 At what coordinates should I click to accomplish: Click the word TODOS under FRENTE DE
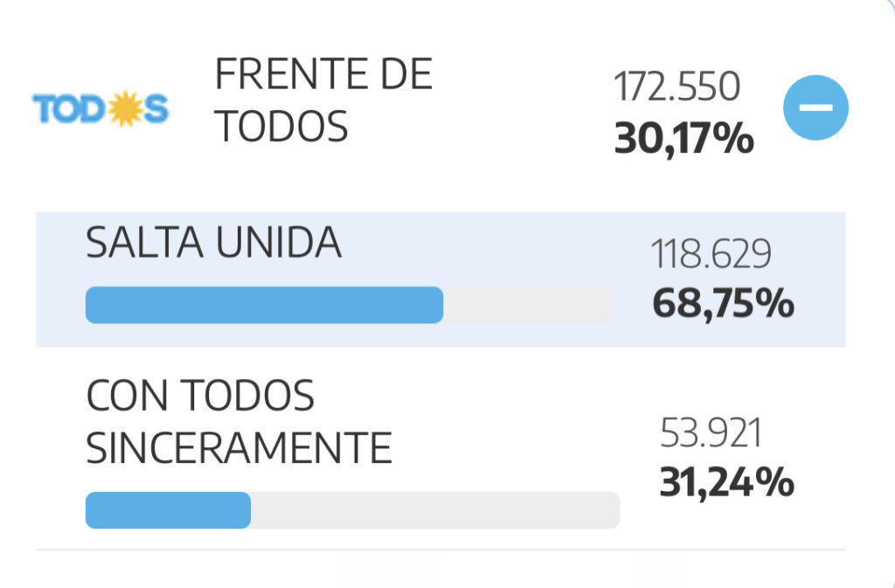point(281,128)
